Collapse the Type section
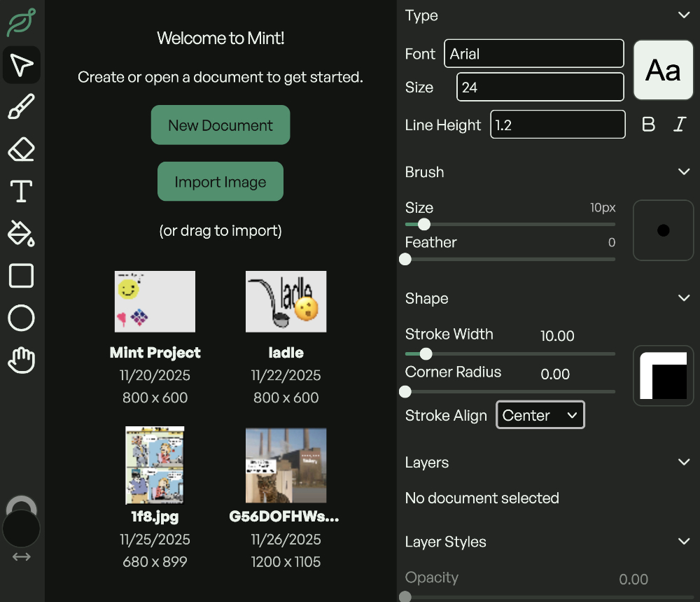 pos(684,15)
